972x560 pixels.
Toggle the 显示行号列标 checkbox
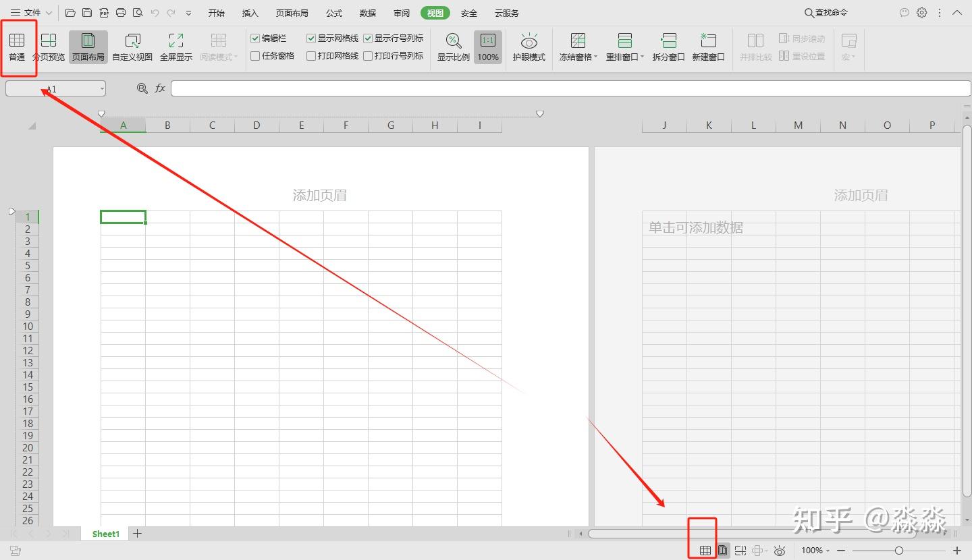(368, 38)
